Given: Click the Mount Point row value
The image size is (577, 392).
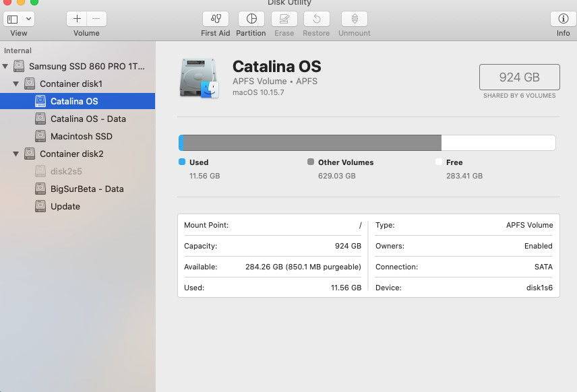Looking at the screenshot, I should click(x=360, y=225).
